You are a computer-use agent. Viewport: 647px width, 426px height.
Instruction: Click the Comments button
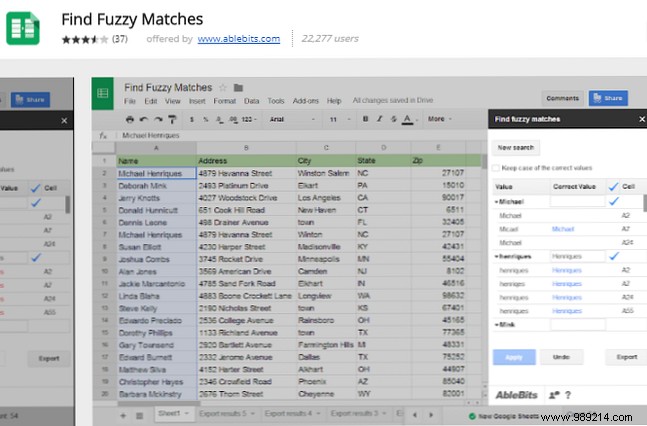click(x=562, y=98)
